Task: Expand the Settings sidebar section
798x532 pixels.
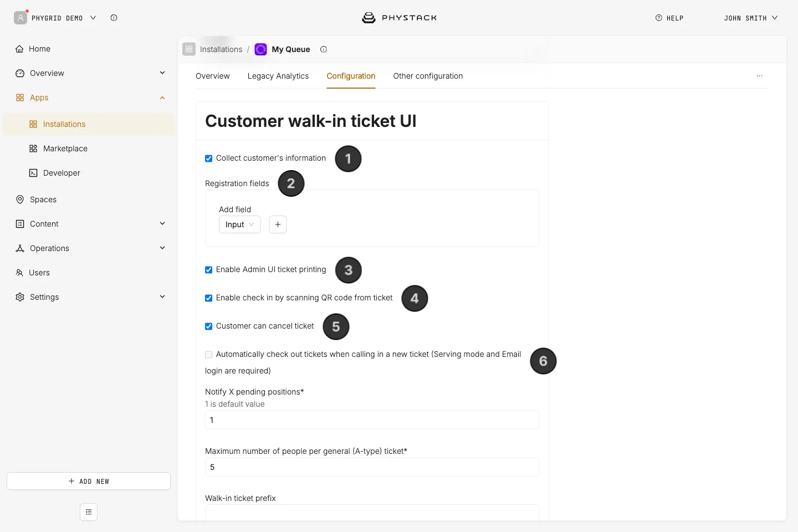Action: [x=162, y=296]
